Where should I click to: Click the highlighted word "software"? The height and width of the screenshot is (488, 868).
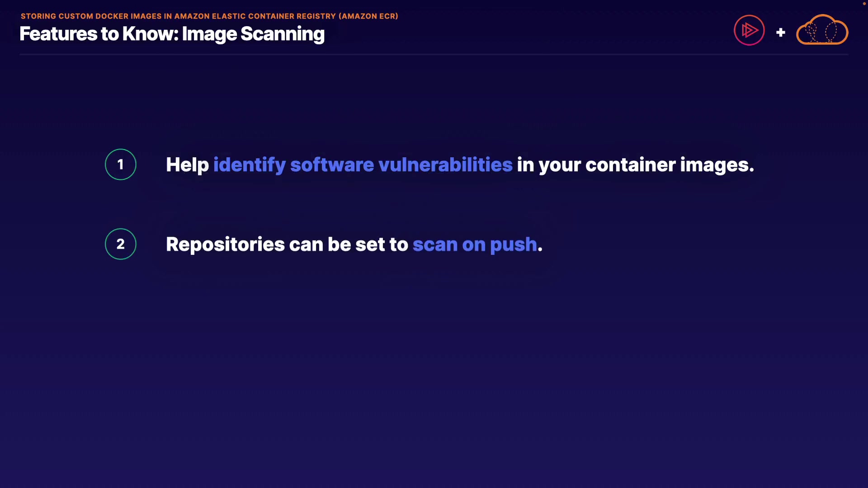pyautogui.click(x=332, y=165)
